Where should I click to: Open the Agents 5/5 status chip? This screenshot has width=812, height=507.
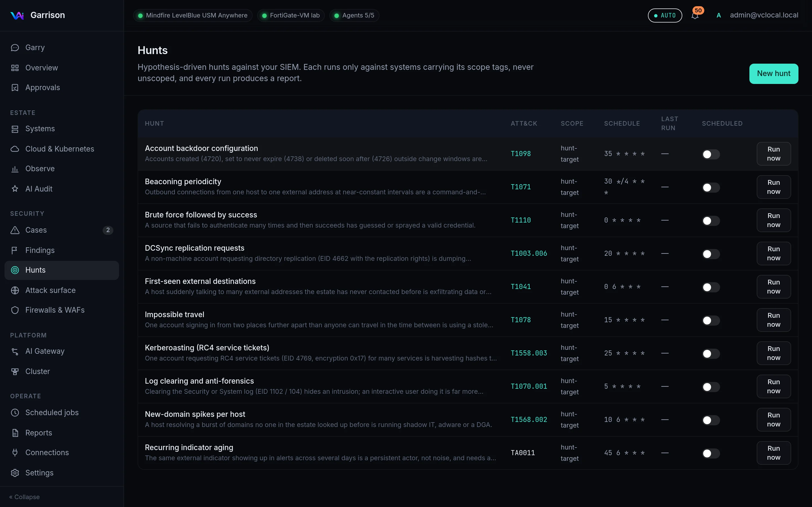pos(354,15)
